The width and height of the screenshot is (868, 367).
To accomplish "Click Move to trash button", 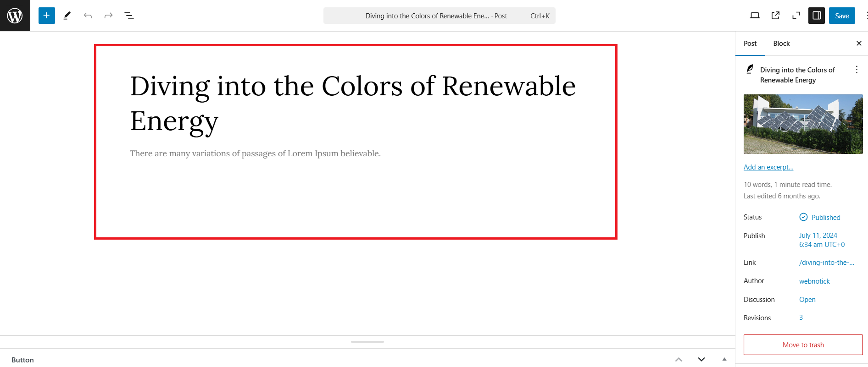I will (803, 345).
